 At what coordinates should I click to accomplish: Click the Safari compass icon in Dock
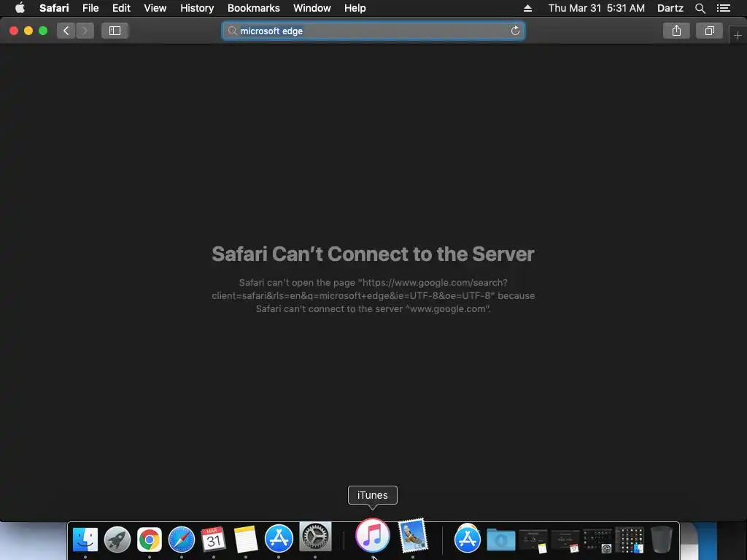click(182, 540)
